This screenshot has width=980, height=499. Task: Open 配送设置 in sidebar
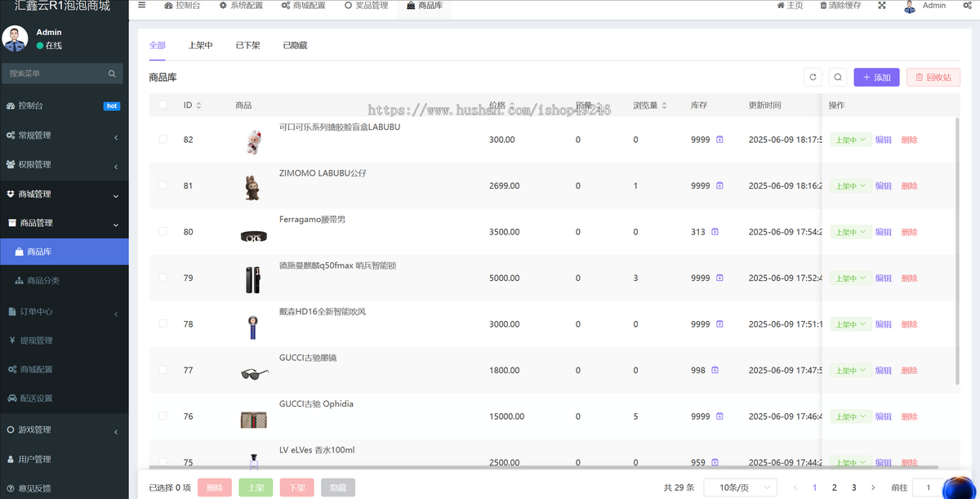(65, 399)
